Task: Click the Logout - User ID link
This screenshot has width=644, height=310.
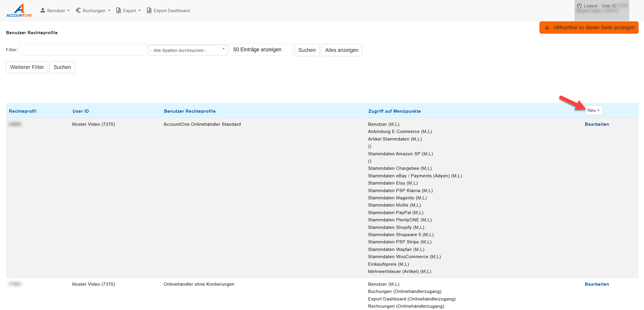Action: click(x=597, y=6)
